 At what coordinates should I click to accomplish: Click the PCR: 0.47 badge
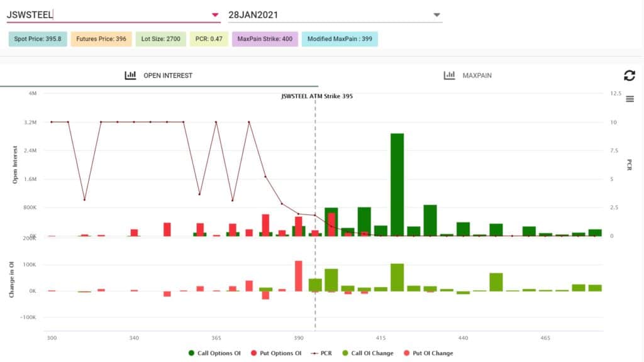click(209, 39)
